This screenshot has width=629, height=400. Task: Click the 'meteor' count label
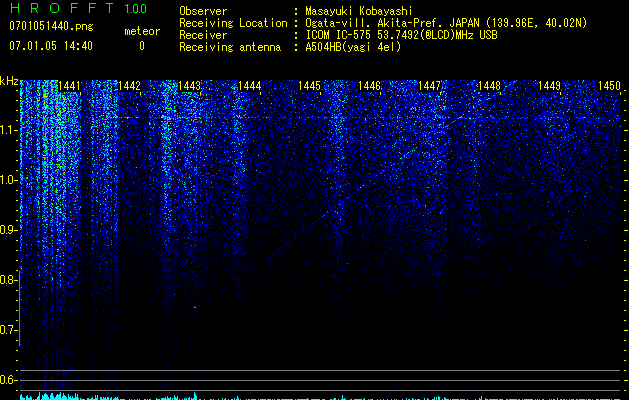point(142,31)
